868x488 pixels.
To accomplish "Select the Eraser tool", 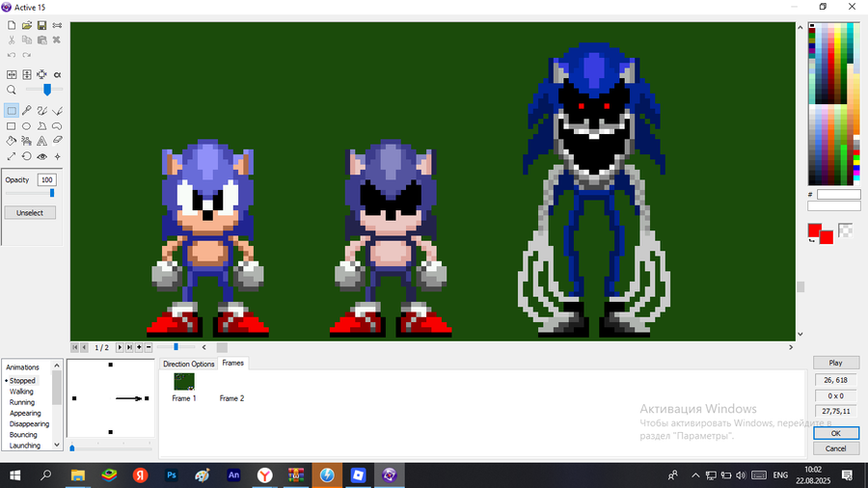I will coord(57,141).
